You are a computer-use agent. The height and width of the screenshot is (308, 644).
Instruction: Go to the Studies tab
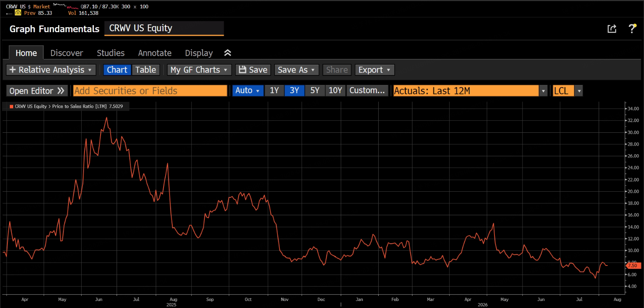coord(111,53)
